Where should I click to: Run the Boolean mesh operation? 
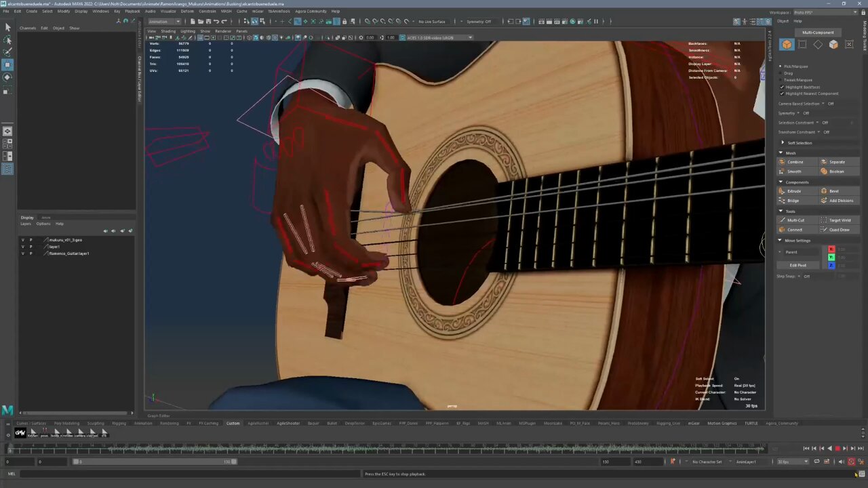[x=839, y=171]
